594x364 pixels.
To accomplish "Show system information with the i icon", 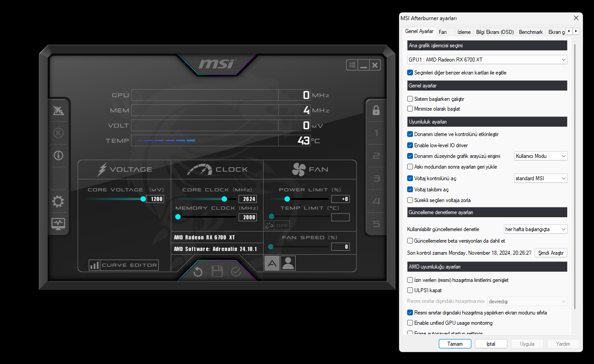I will 58,155.
